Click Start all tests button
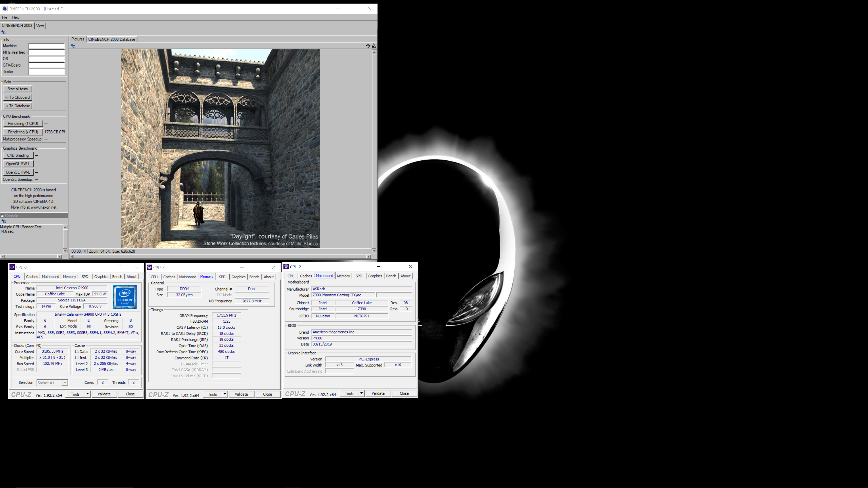This screenshot has width=868, height=488. point(18,89)
